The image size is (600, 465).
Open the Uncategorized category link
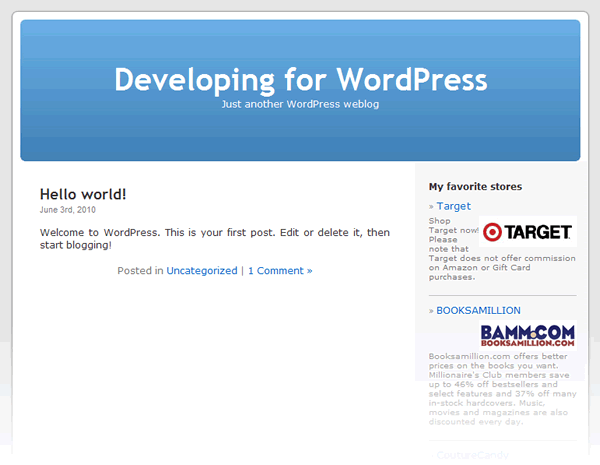click(x=202, y=271)
